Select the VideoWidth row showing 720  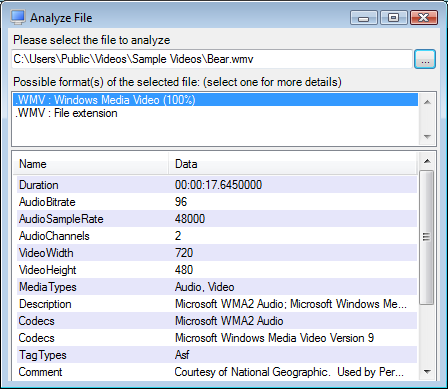tap(217, 253)
